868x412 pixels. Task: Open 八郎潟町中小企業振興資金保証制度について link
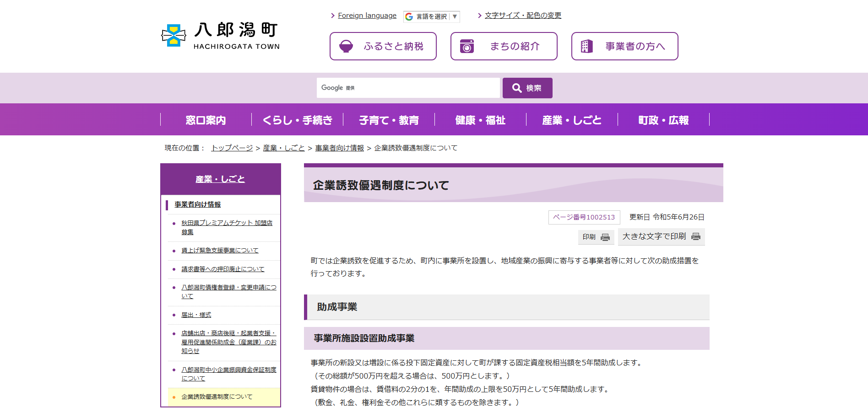click(x=229, y=374)
